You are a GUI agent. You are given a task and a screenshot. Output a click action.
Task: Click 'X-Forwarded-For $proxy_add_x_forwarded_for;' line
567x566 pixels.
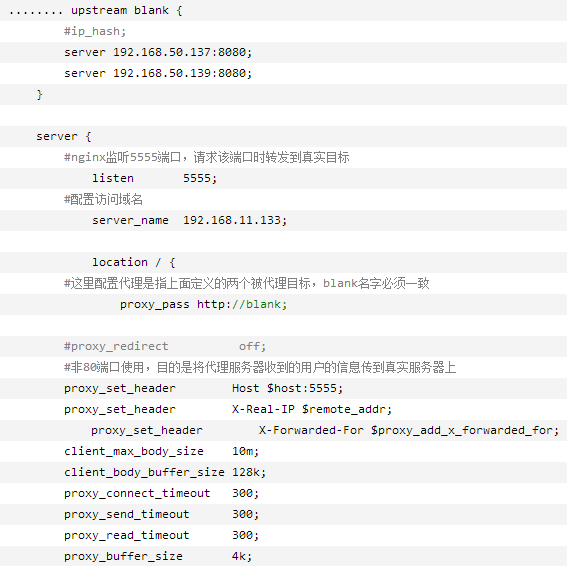click(325, 430)
